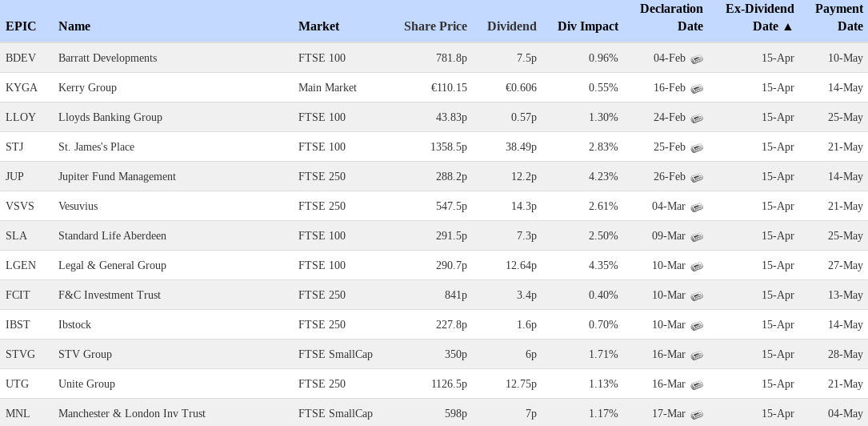Sort table by Payment Date header
868x426 pixels.
(838, 17)
